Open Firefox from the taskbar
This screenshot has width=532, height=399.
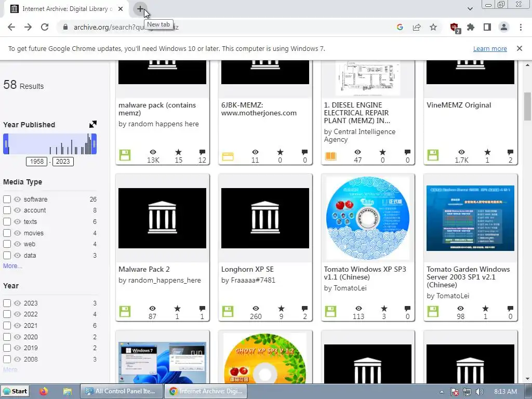[44, 391]
